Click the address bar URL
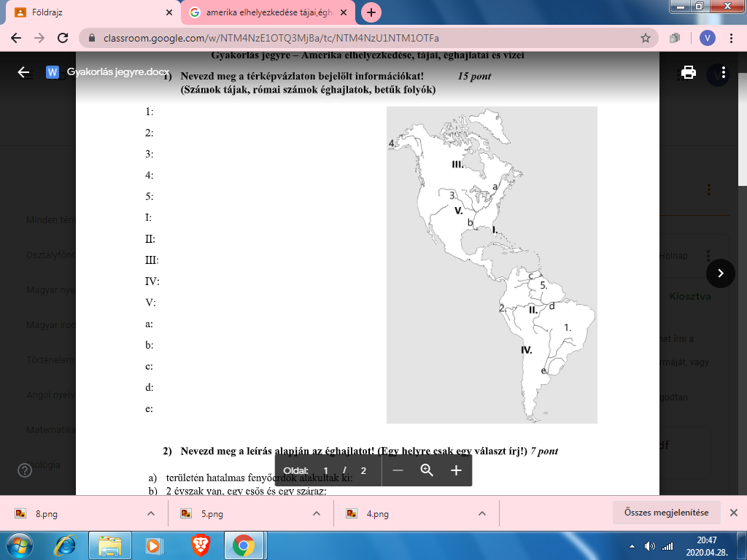Viewport: 747px width, 560px height. click(x=292, y=38)
